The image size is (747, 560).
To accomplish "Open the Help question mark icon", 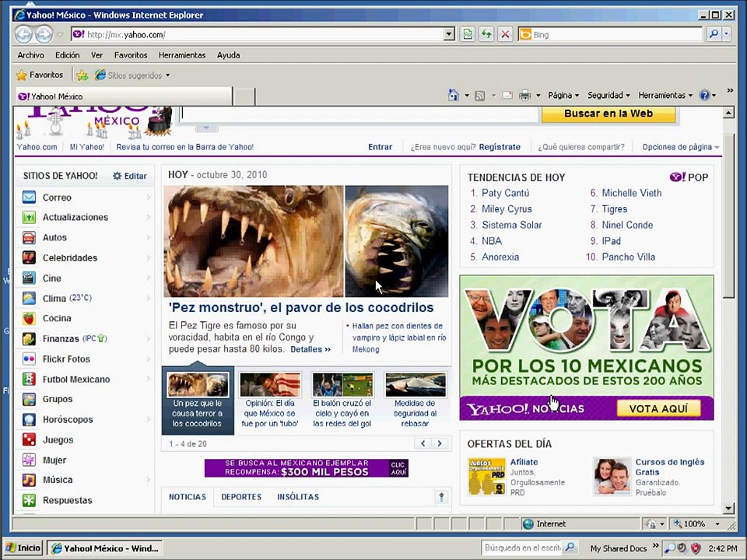I will pyautogui.click(x=704, y=95).
